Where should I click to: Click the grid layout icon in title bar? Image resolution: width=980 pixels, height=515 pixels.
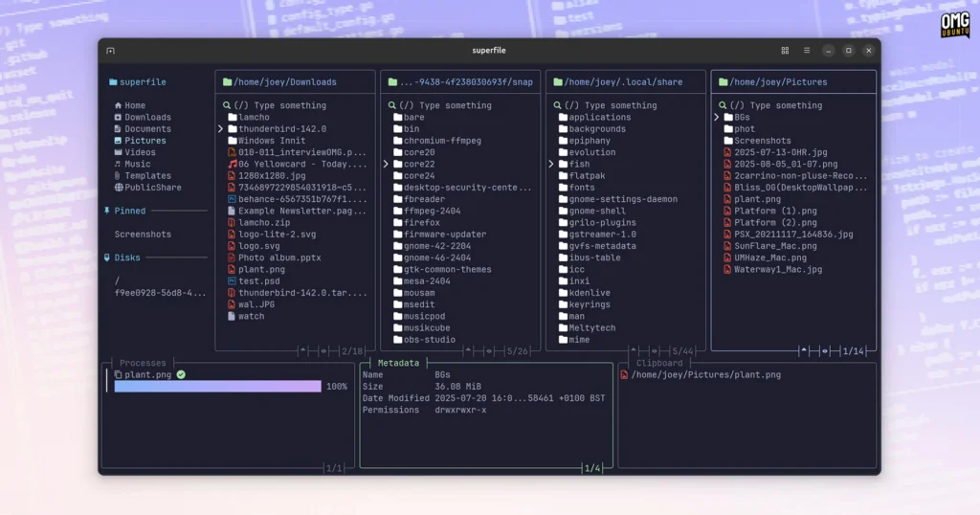785,51
